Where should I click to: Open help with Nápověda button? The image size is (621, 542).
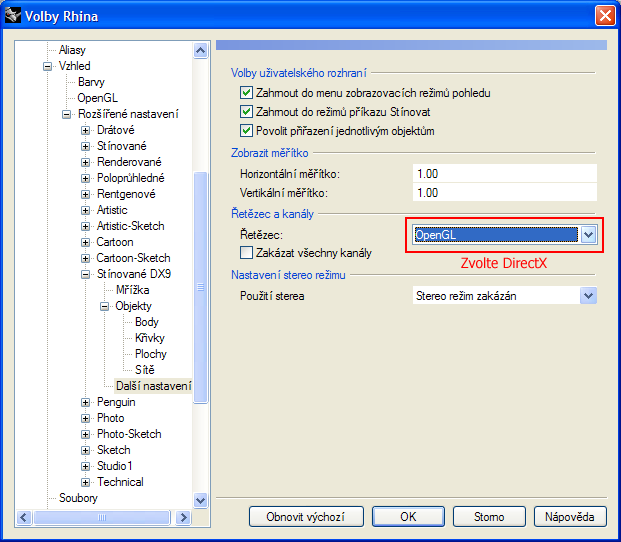(570, 517)
